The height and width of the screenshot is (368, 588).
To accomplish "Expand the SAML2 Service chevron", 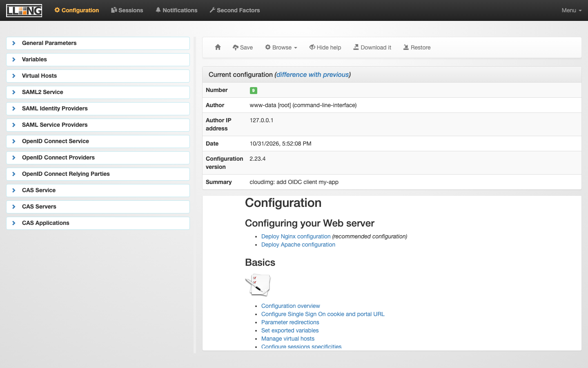I will [x=14, y=92].
